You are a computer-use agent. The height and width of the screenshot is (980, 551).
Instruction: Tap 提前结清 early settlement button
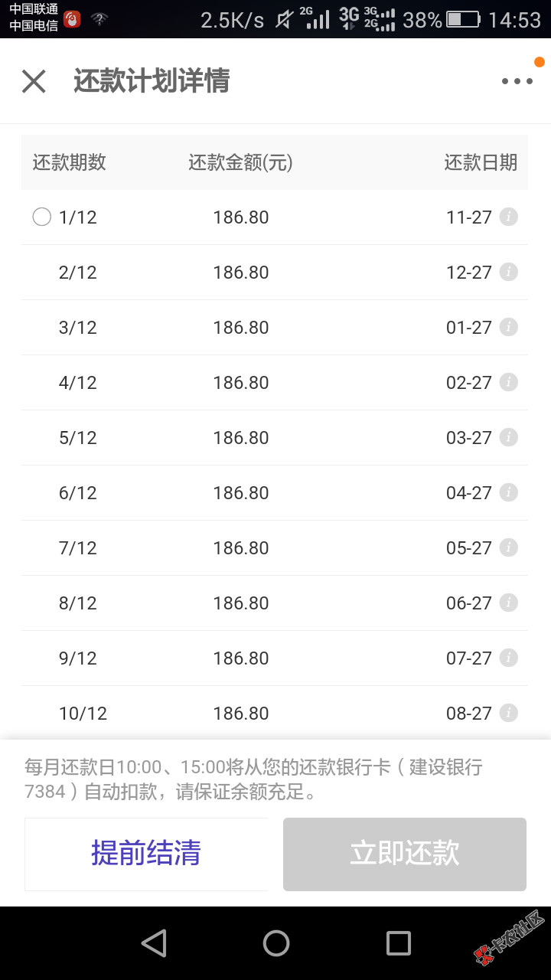coord(146,854)
